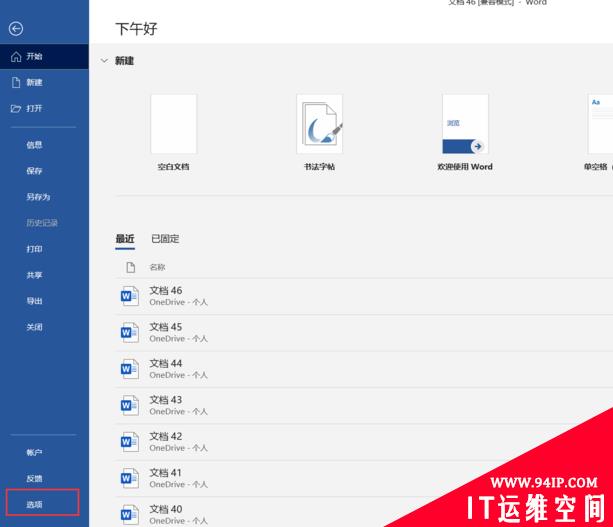613x527 pixels.
Task: Click the Word icon beside 文档 46
Action: (129, 296)
